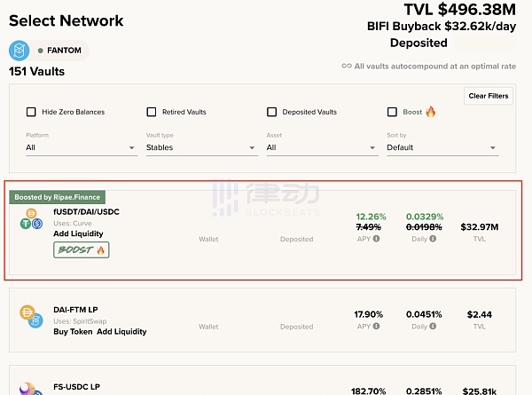The width and height of the screenshot is (532, 395).
Task: Toggle the Deposited Vaults checkbox
Action: click(x=272, y=112)
